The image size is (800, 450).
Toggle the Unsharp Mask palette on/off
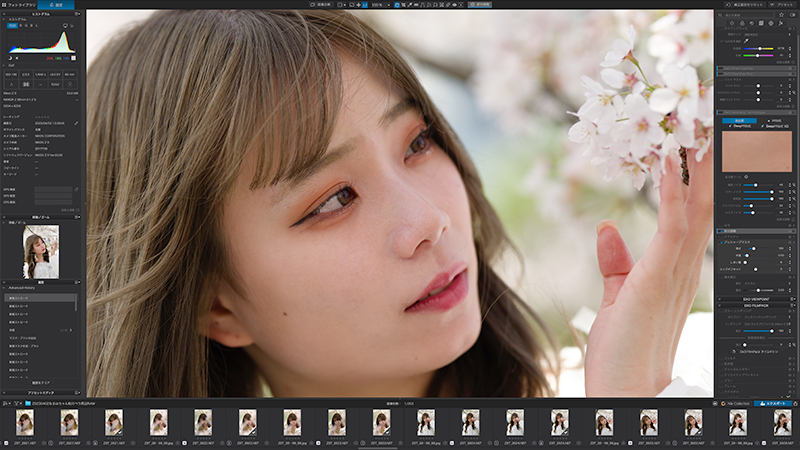(x=721, y=242)
